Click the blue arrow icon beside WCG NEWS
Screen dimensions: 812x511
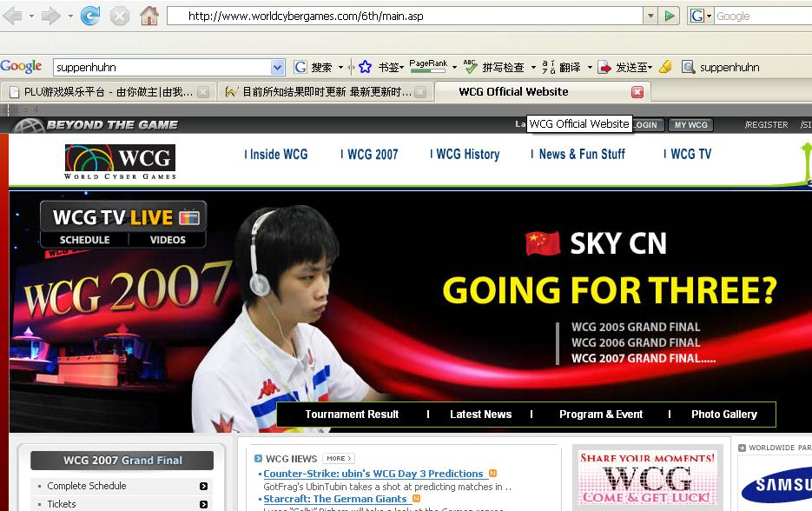coord(259,459)
